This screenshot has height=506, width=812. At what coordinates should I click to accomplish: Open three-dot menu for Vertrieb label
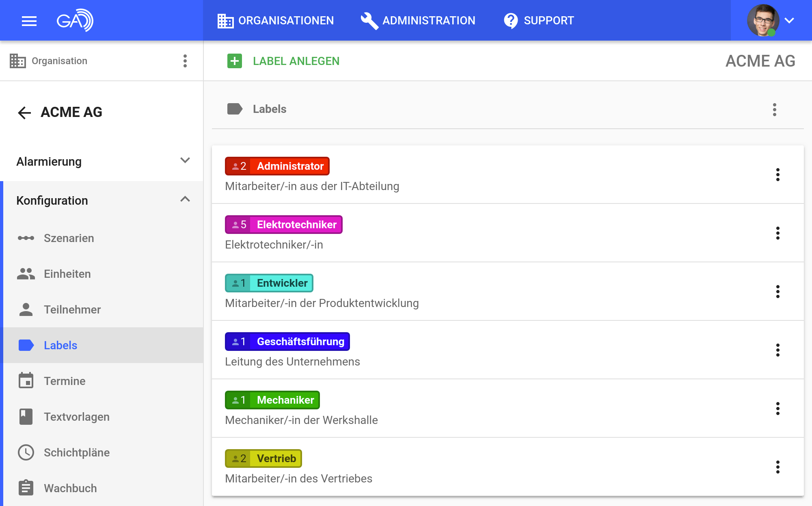tap(777, 467)
